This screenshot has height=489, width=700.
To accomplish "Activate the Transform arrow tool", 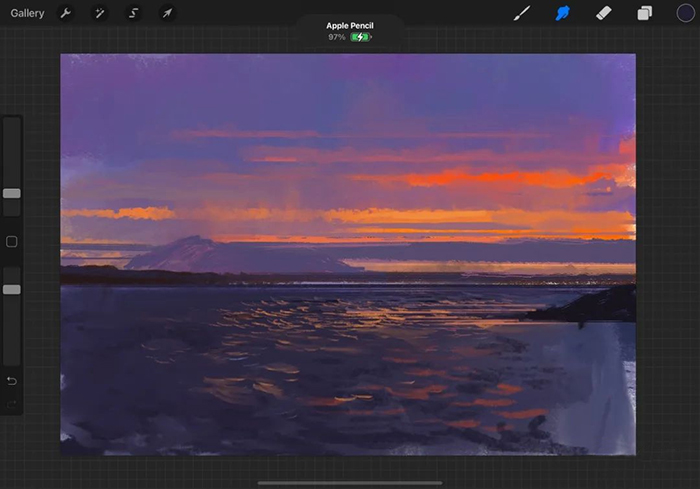I will [x=167, y=13].
